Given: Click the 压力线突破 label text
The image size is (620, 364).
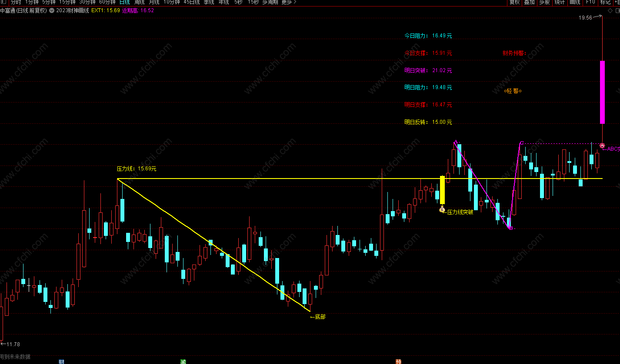Looking at the screenshot, I should pyautogui.click(x=460, y=212).
